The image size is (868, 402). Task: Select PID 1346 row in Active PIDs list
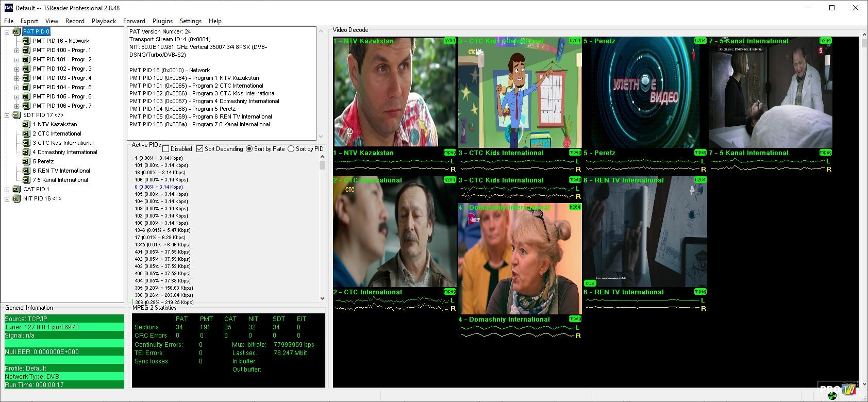pos(162,230)
